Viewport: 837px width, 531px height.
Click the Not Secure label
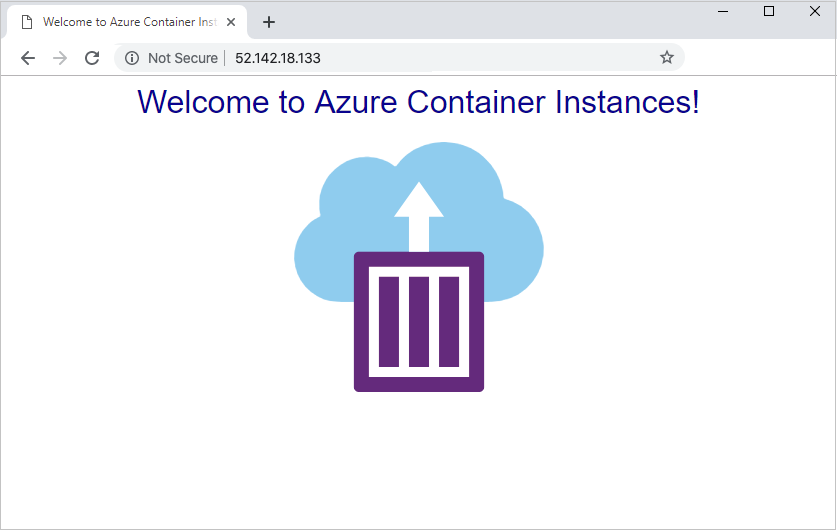tap(182, 58)
